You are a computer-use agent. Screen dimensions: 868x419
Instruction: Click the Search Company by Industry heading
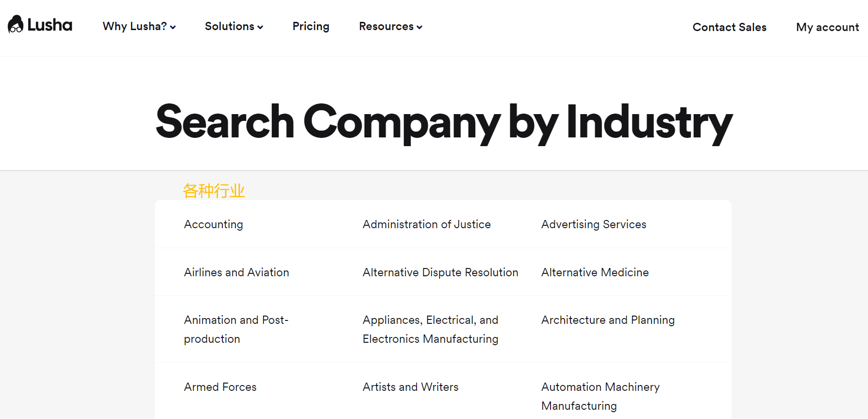[x=444, y=121]
